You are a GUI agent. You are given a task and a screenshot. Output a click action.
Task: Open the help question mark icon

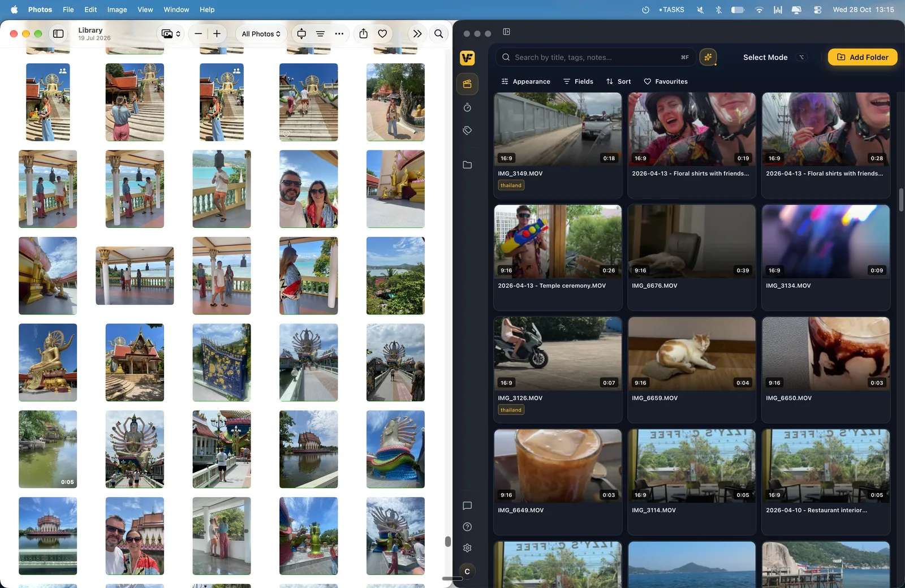pyautogui.click(x=467, y=527)
